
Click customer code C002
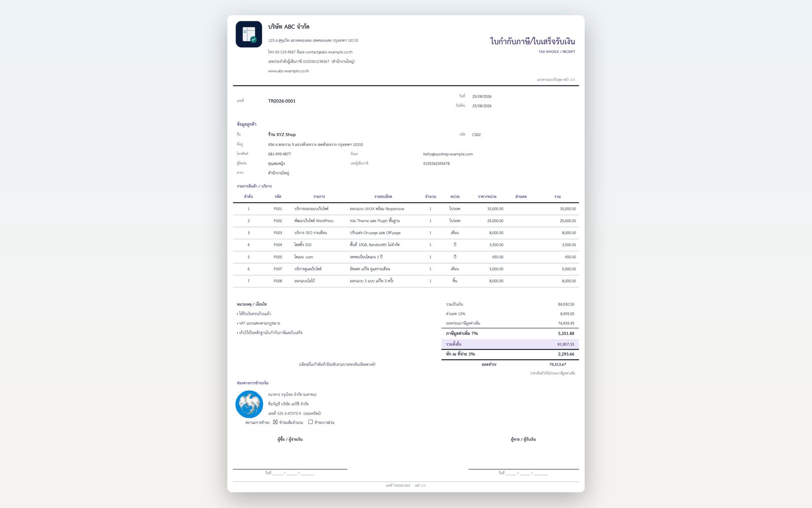[x=477, y=135]
